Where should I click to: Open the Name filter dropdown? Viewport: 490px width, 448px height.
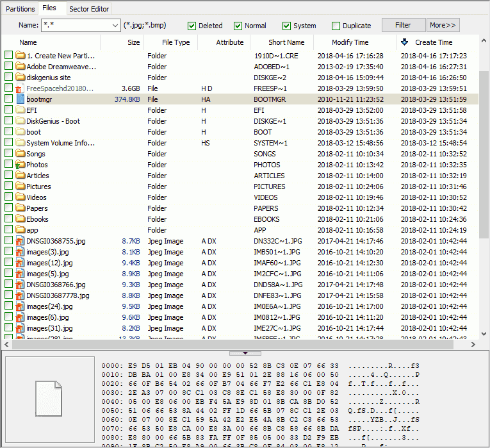115,26
